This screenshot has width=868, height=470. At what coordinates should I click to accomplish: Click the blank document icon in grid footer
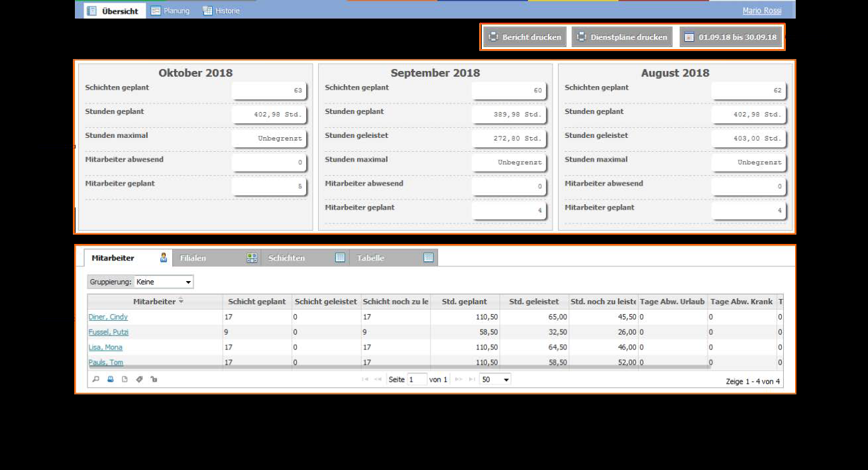point(125,379)
